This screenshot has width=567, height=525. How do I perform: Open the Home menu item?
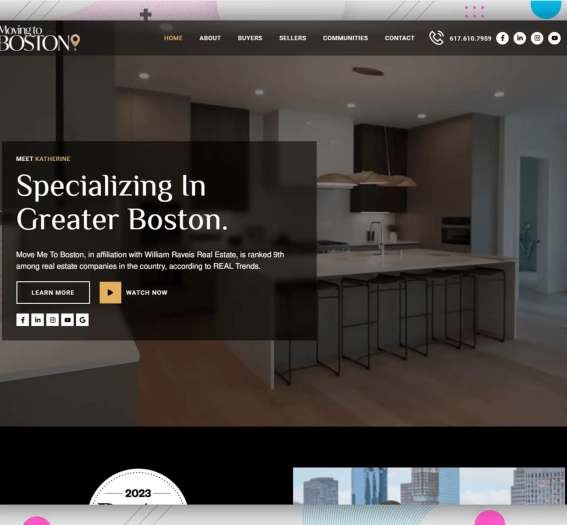click(x=173, y=38)
